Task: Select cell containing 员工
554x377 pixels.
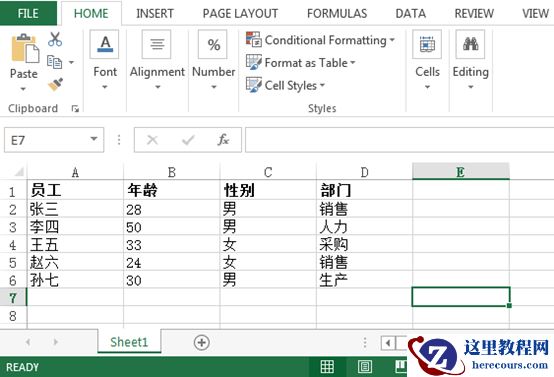Action: coord(75,190)
